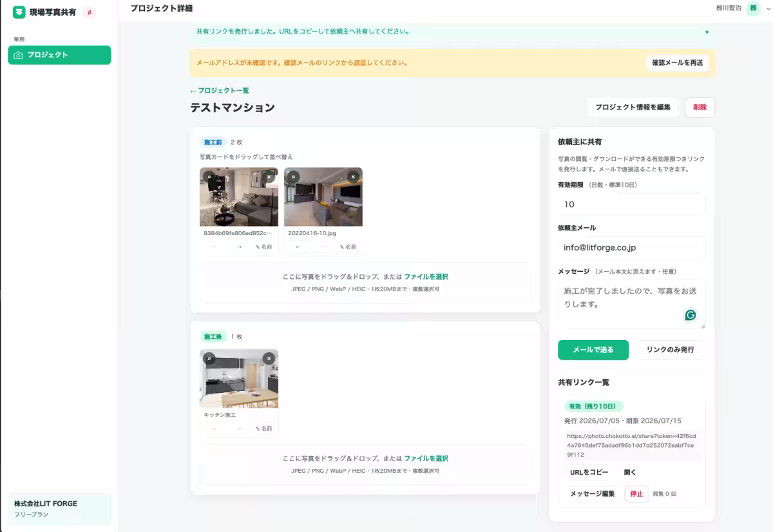
Task: Click the メッセージ text area
Action: (631, 304)
